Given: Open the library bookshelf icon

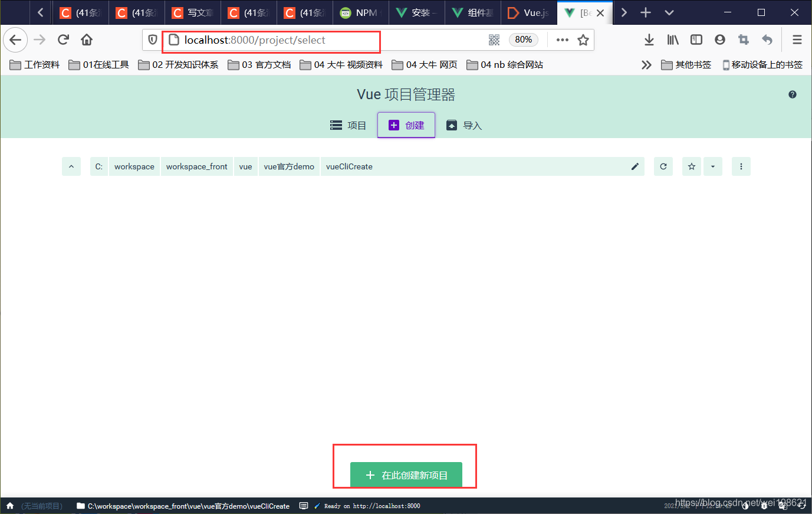Looking at the screenshot, I should (673, 40).
